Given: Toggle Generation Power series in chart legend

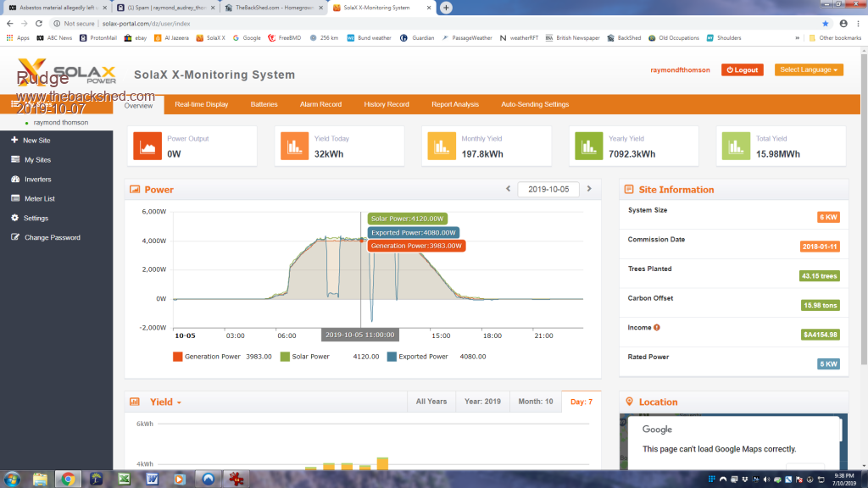Looking at the screenshot, I should [178, 357].
